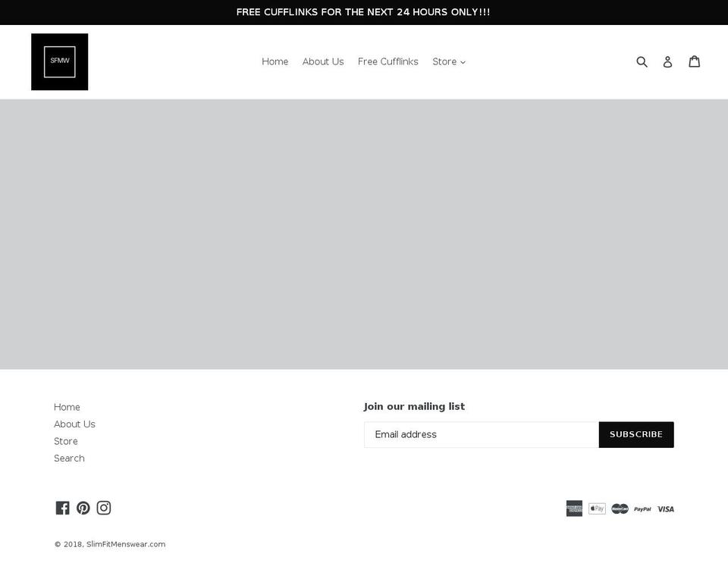Visit the Pinterest page icon
728x582 pixels.
tap(83, 508)
